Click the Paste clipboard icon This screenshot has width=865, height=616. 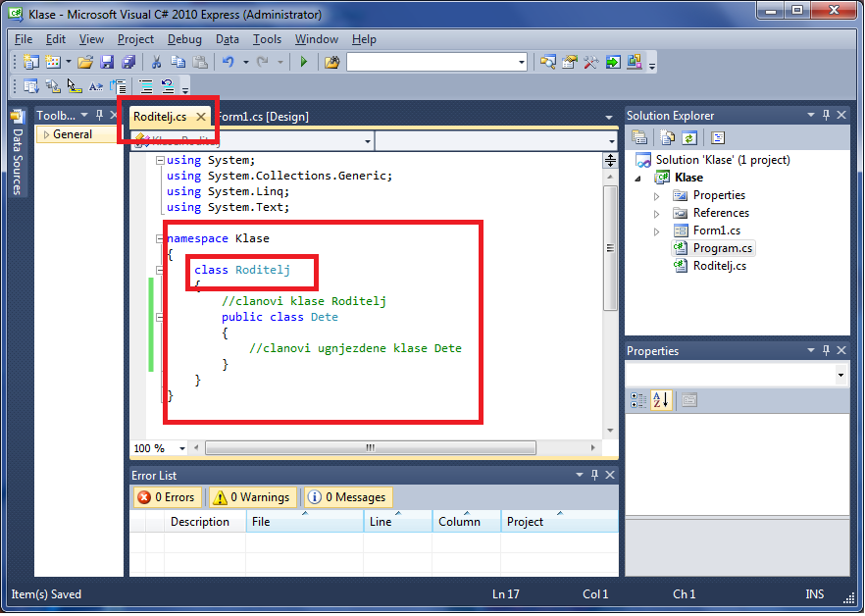pos(200,62)
